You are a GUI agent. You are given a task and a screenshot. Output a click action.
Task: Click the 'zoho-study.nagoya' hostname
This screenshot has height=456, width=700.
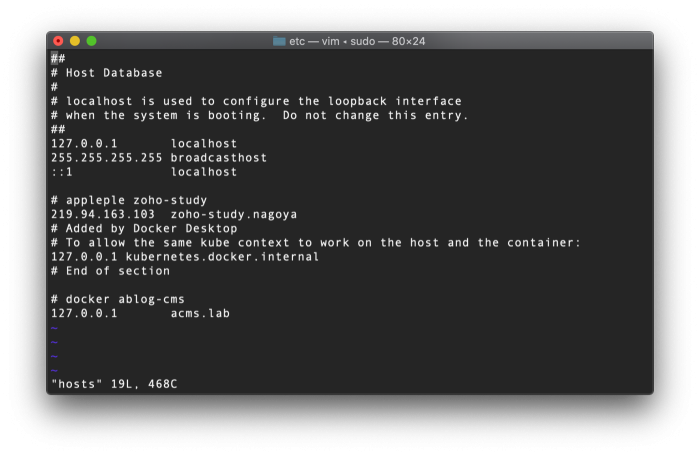[x=233, y=214]
